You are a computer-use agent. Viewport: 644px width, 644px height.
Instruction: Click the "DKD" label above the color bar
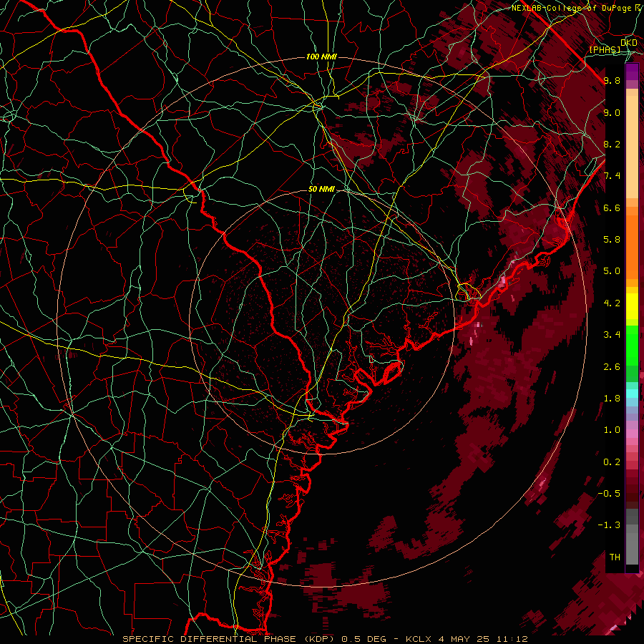coord(629,43)
